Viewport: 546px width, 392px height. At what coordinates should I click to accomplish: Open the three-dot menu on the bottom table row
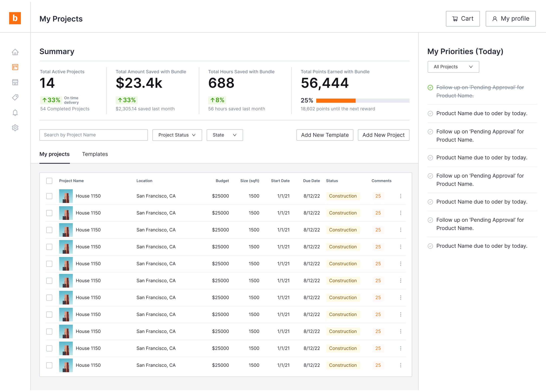coord(400,365)
